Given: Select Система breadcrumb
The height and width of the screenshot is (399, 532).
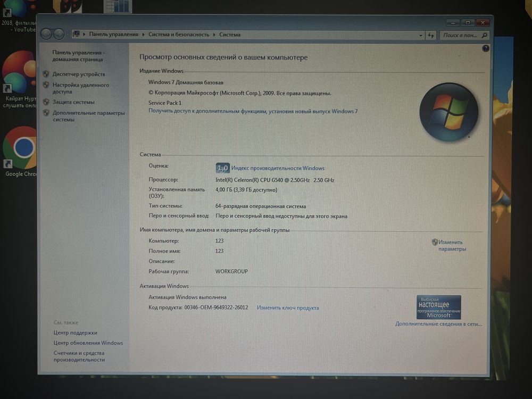Looking at the screenshot, I should click(230, 35).
